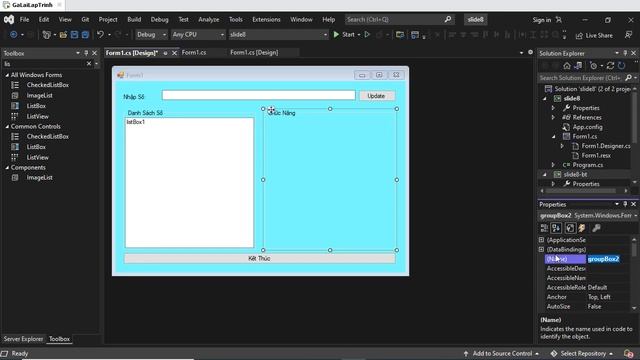This screenshot has height=360, width=640.
Task: Click the Navigate Backward circle icon
Action: pos(13,35)
